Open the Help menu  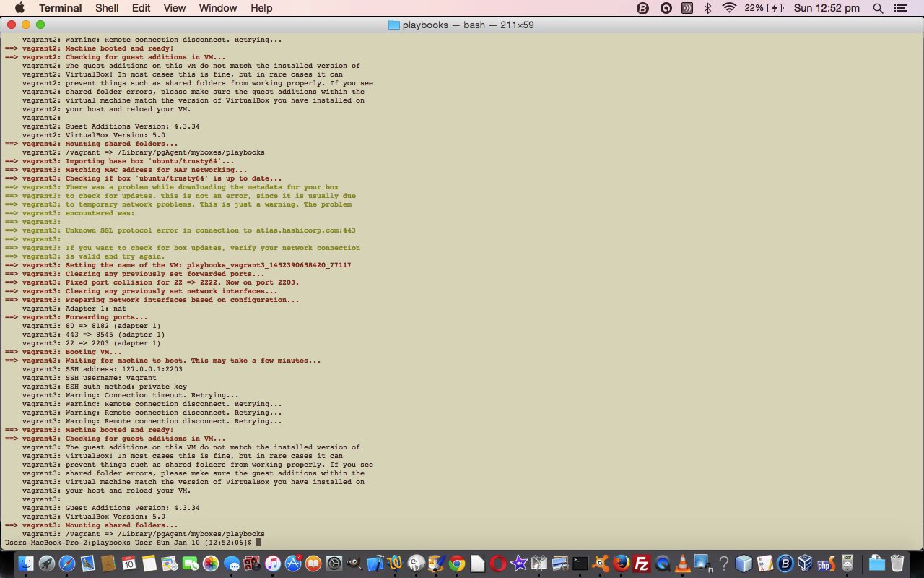click(x=261, y=8)
